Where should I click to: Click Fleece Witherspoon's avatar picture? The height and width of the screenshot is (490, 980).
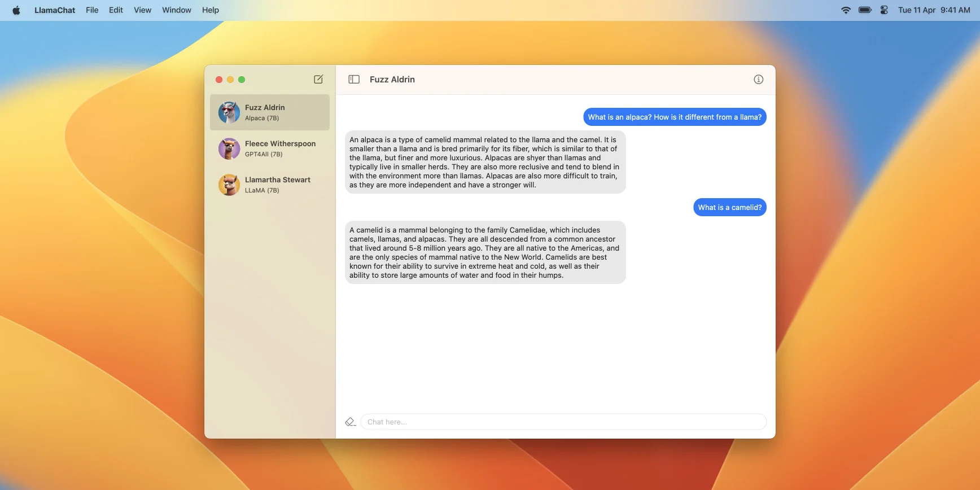[x=229, y=148]
